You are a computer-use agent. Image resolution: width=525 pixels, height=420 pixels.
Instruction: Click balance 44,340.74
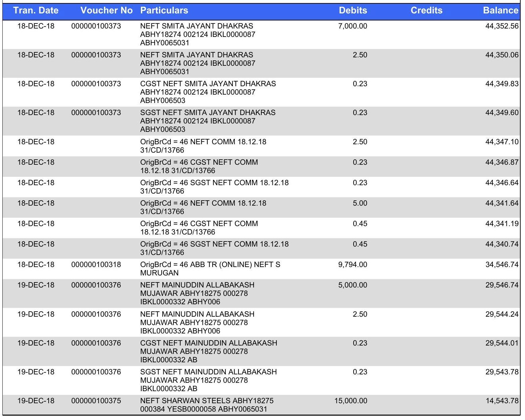(502, 244)
